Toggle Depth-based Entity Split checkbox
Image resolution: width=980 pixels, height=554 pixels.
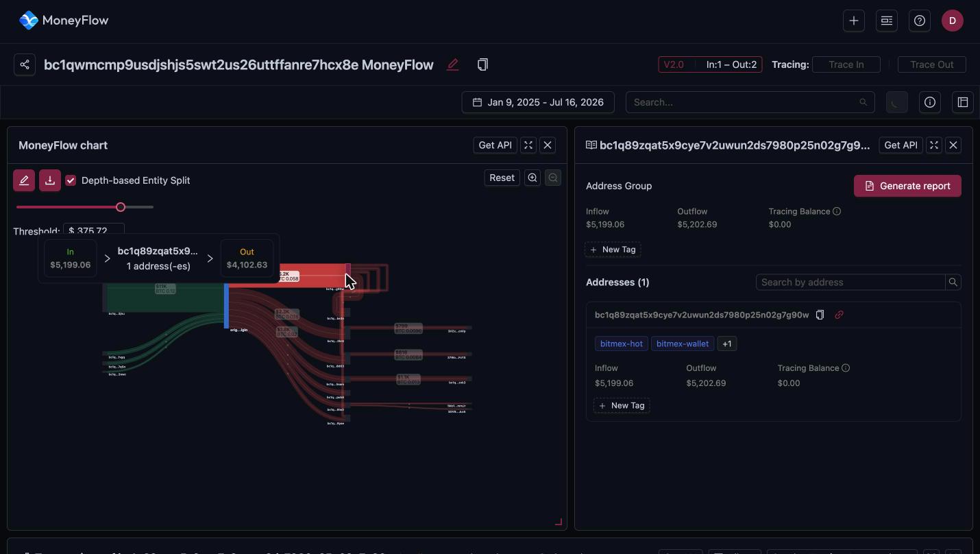pyautogui.click(x=71, y=180)
